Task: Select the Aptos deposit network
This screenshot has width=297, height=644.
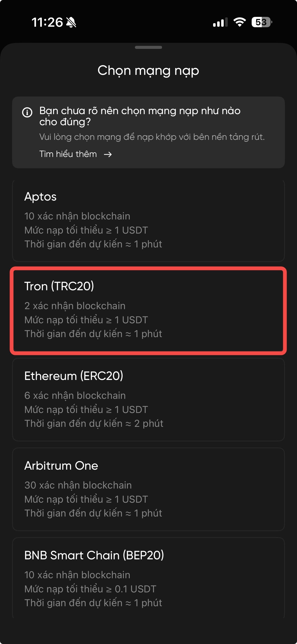Action: click(148, 221)
